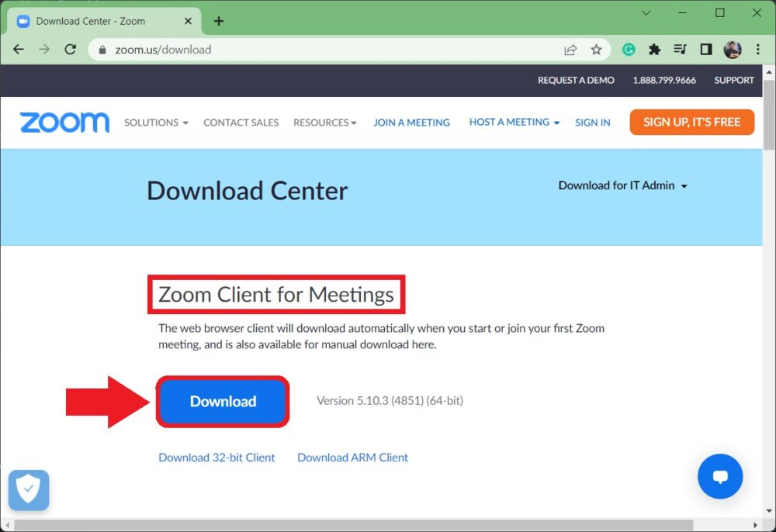Expand the SOLUTIONS dropdown
The image size is (776, 532).
click(x=155, y=123)
